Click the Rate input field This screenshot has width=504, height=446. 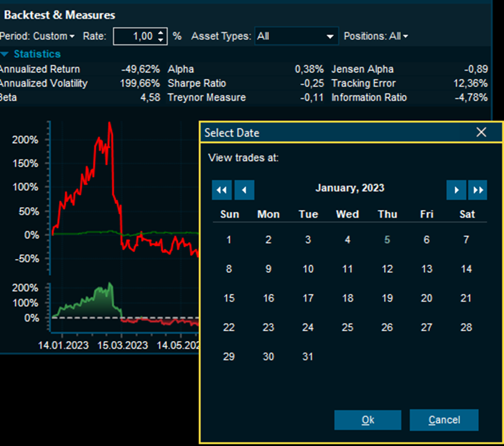tap(135, 36)
